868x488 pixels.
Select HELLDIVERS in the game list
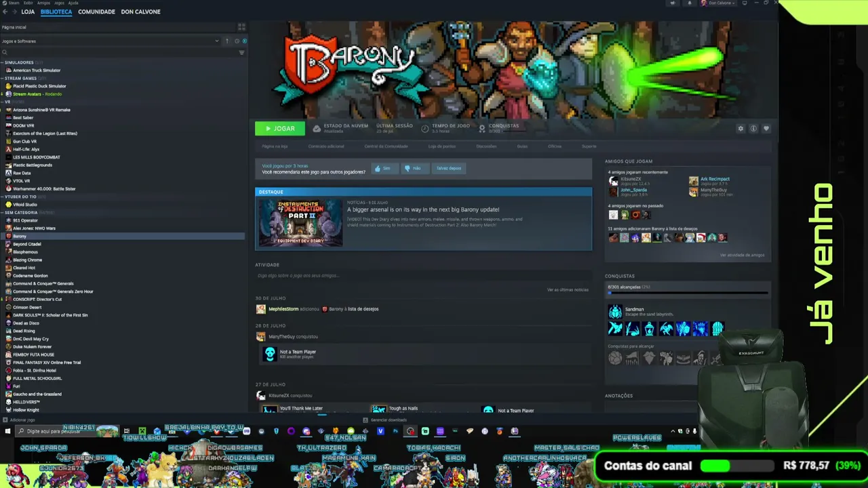pyautogui.click(x=26, y=402)
